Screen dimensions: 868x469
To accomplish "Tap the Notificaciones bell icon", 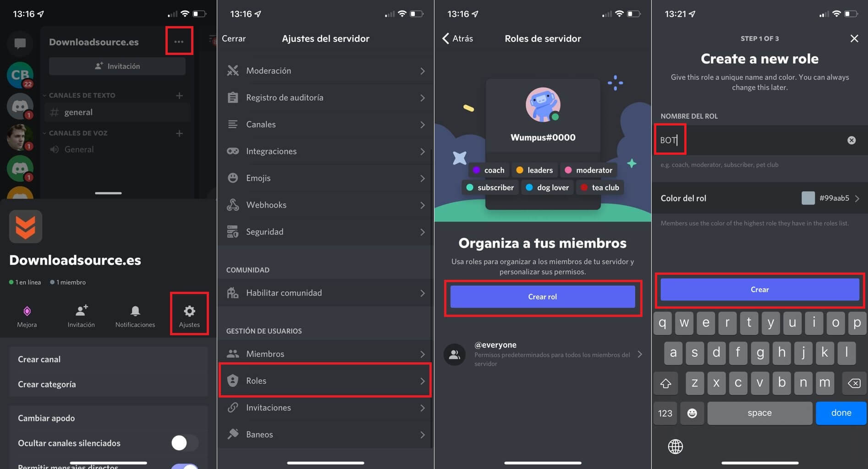I will (135, 311).
